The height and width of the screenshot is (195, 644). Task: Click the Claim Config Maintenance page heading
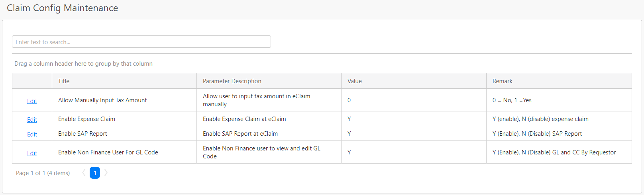point(62,8)
